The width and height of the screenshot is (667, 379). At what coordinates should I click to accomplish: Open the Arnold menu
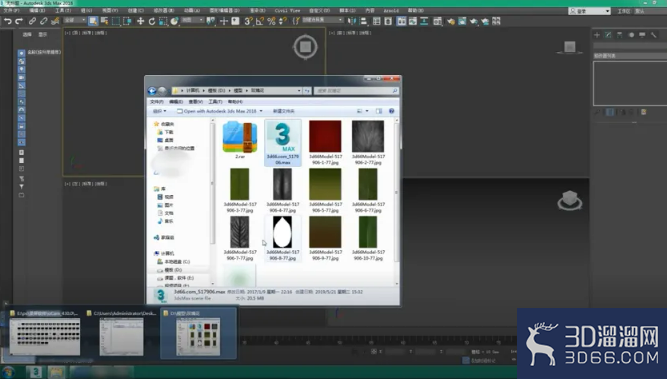tap(391, 11)
